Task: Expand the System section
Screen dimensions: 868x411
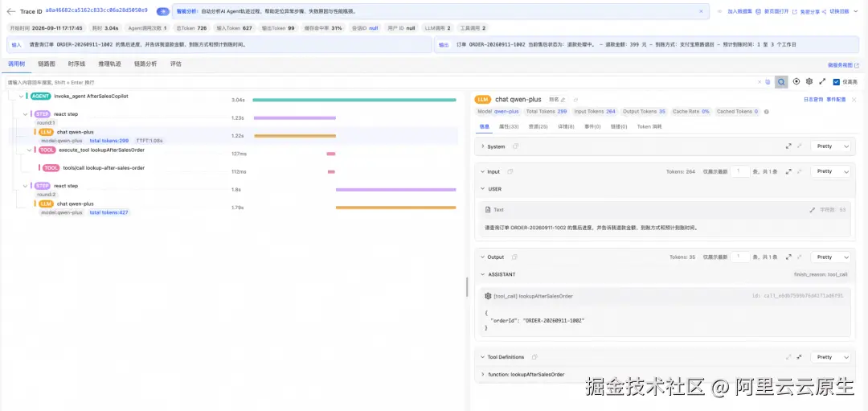Action: point(482,146)
